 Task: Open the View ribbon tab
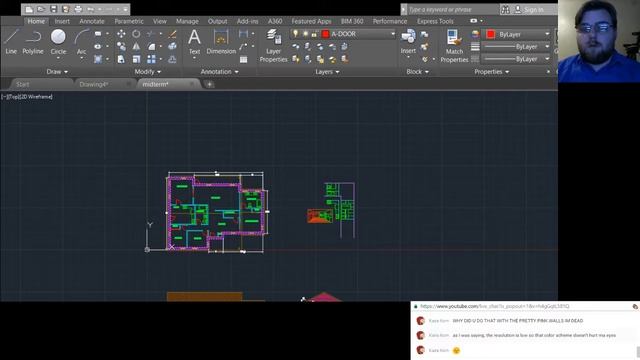click(x=160, y=21)
